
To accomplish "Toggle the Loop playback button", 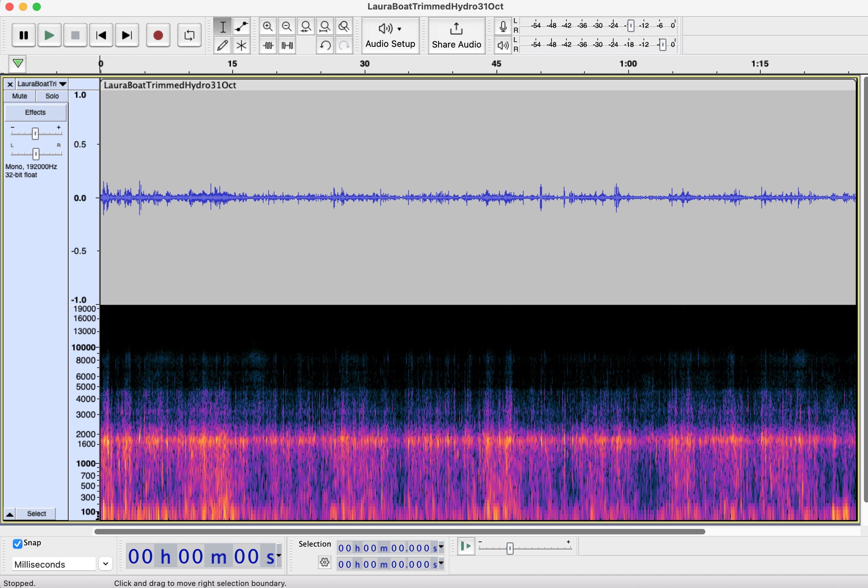I will [x=189, y=35].
